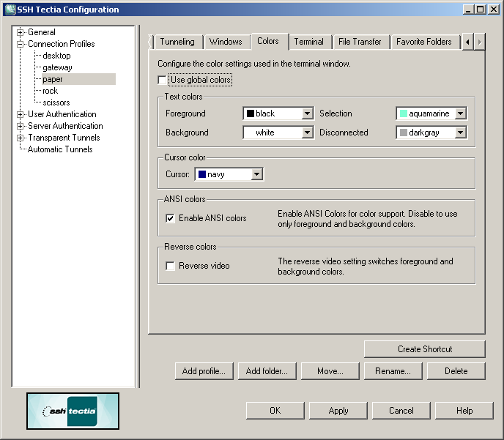Image resolution: width=504 pixels, height=440 pixels.
Task: Enable the Use global colors checkbox
Action: (163, 80)
